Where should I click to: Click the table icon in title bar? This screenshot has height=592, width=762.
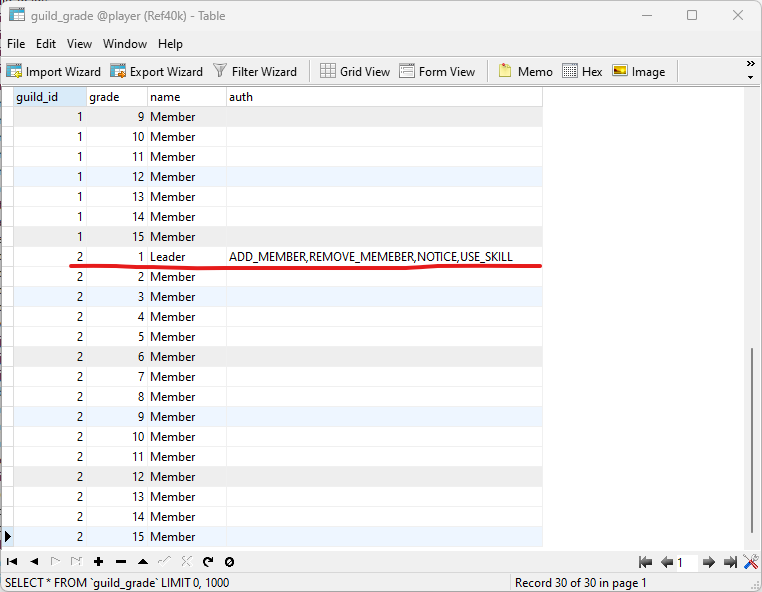[17, 15]
